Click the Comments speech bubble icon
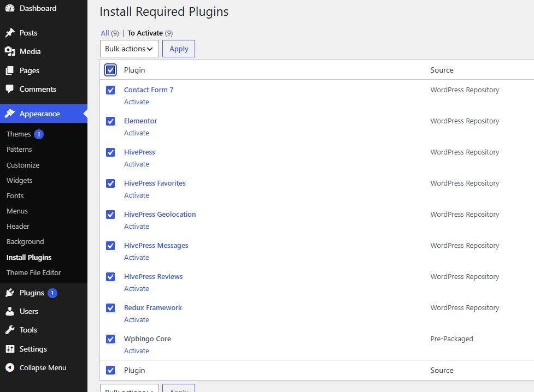Viewport: 534px width, 392px height. (10, 89)
